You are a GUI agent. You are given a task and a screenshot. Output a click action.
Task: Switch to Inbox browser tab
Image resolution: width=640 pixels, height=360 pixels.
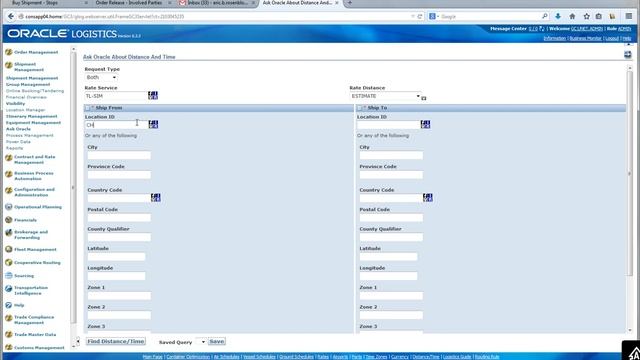point(217,3)
